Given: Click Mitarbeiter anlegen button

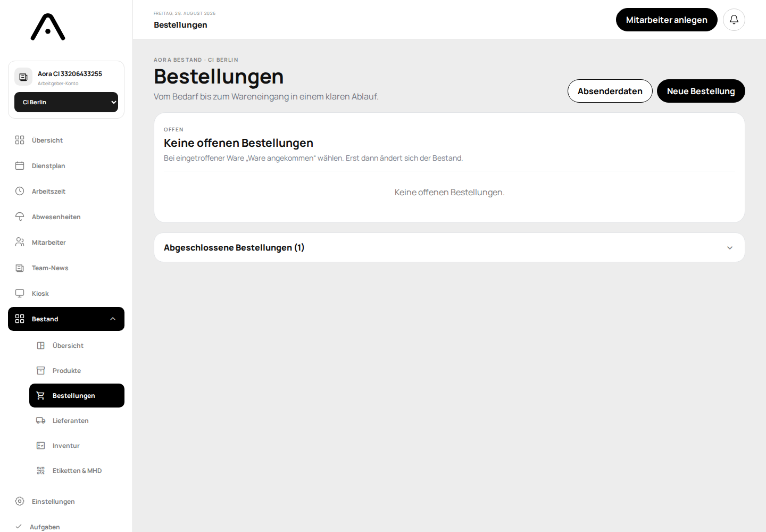Looking at the screenshot, I should coord(667,20).
